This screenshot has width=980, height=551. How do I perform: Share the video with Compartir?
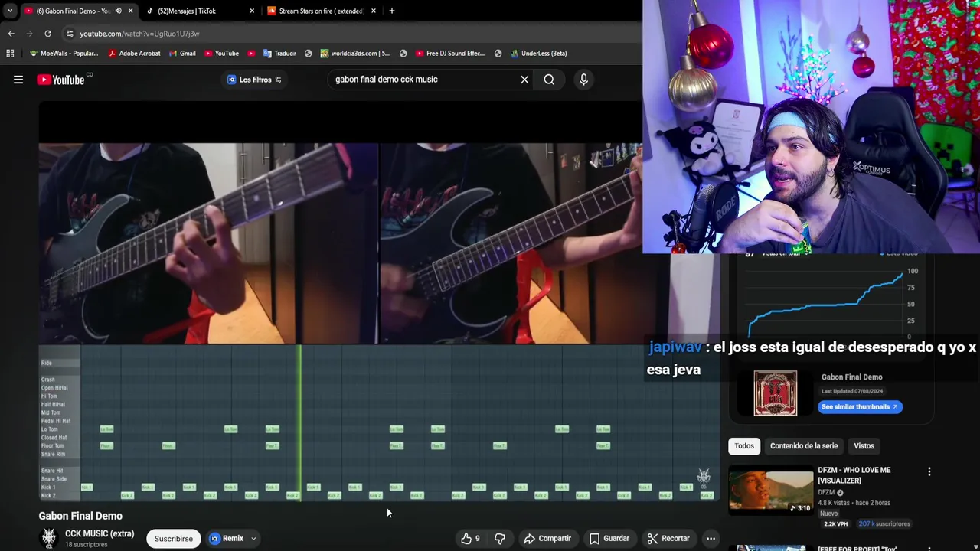click(x=547, y=538)
